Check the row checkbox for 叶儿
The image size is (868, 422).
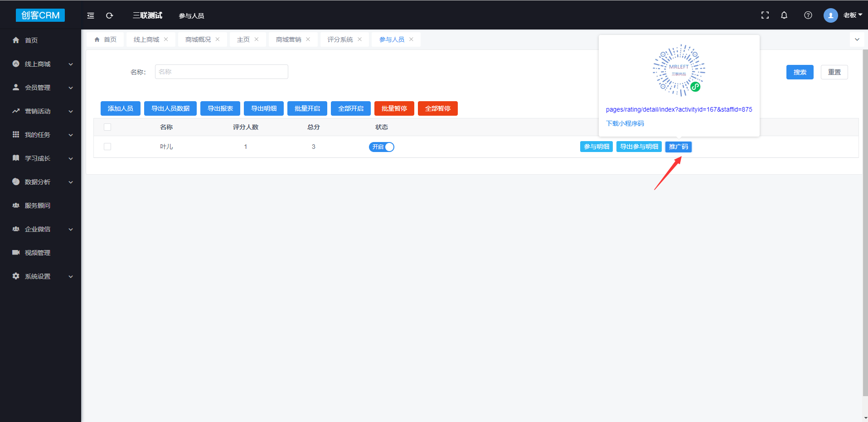point(107,147)
